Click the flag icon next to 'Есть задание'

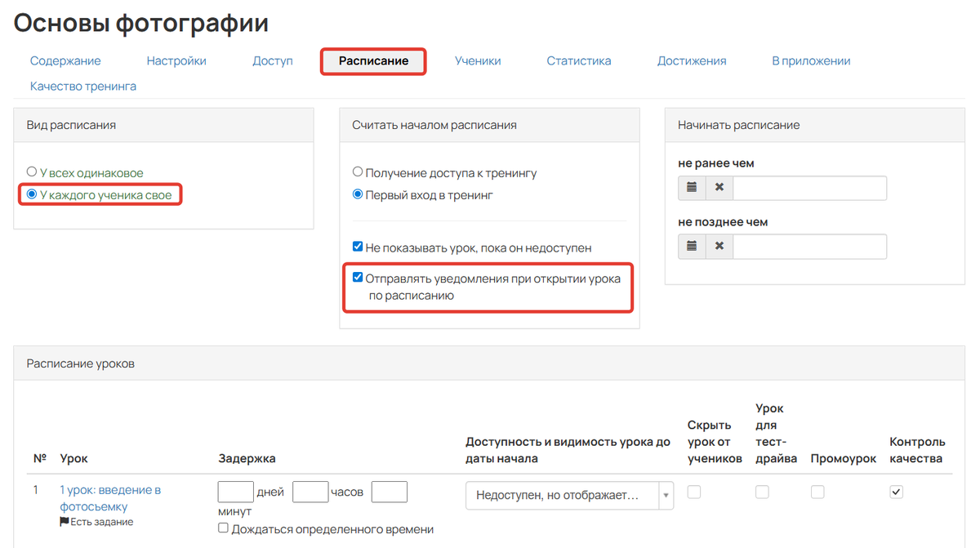tap(65, 522)
